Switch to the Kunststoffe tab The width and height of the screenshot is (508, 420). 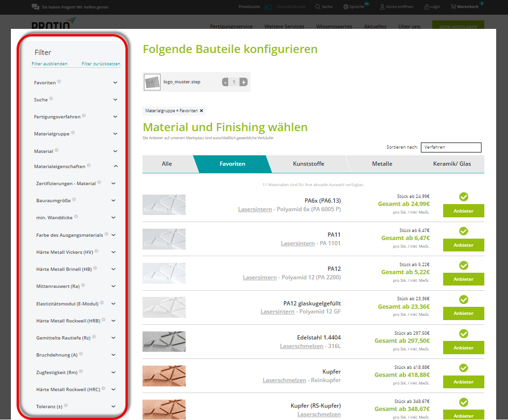click(308, 164)
